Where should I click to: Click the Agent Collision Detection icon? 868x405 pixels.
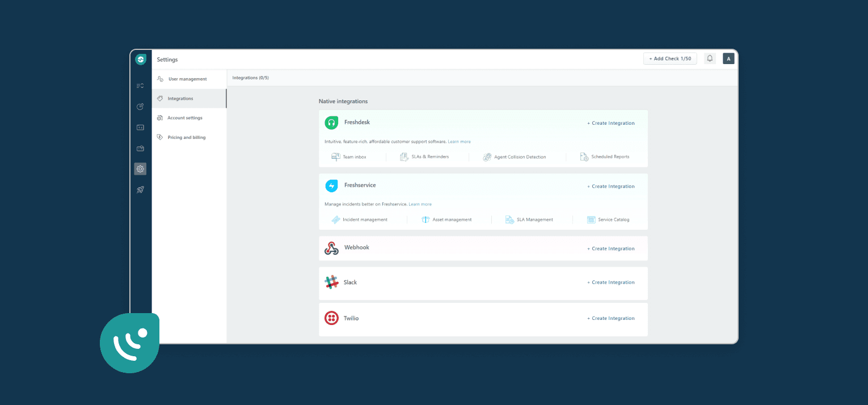click(487, 157)
